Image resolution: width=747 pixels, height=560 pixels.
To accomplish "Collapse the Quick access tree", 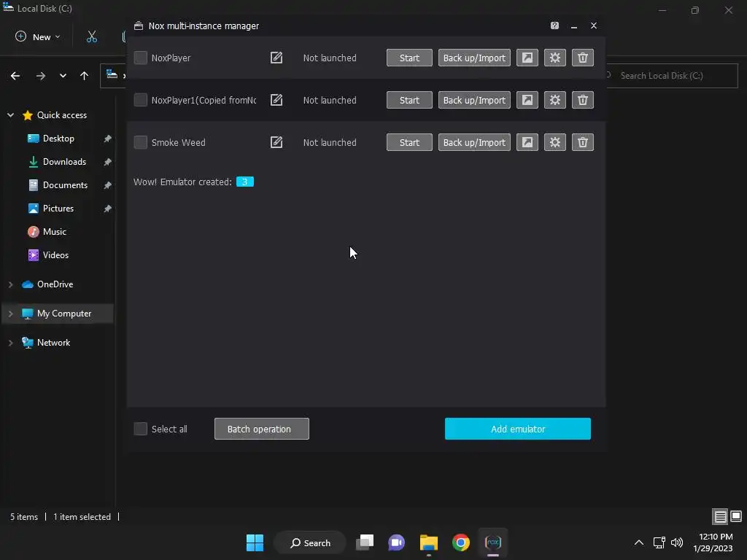I will tap(10, 114).
